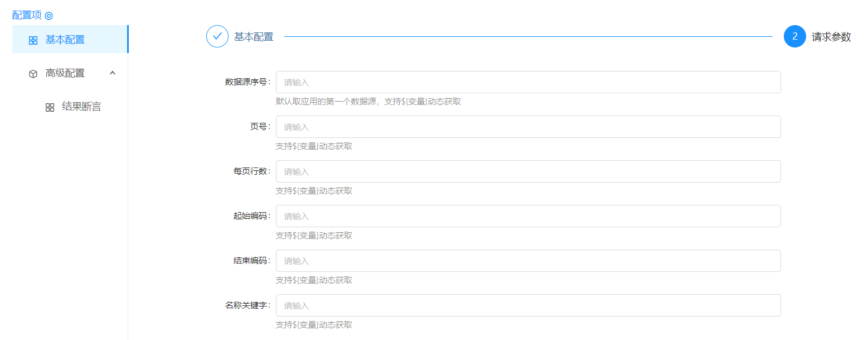Focus the 数据源序号 input field
This screenshot has height=340, width=868.
(x=528, y=82)
